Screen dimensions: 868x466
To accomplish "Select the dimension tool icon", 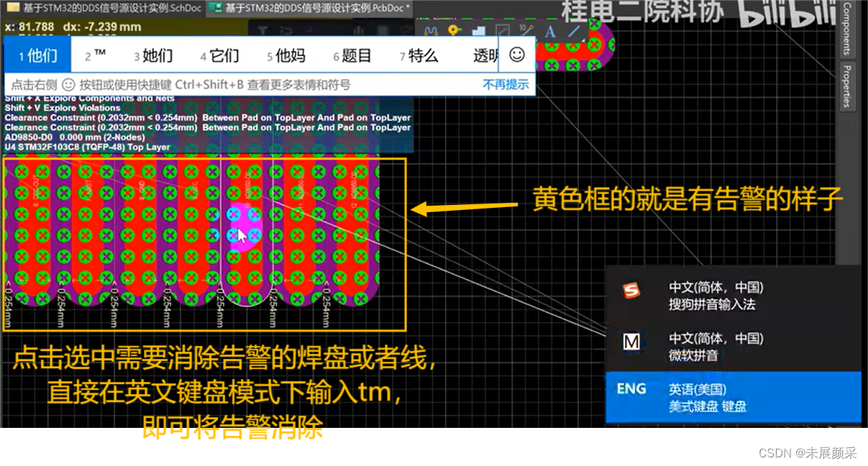I will click(526, 31).
